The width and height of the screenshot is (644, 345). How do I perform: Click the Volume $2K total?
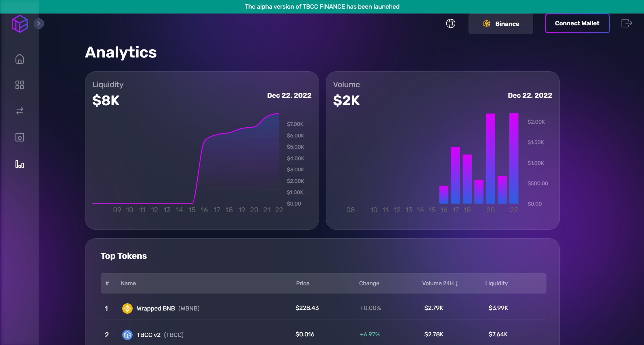346,101
